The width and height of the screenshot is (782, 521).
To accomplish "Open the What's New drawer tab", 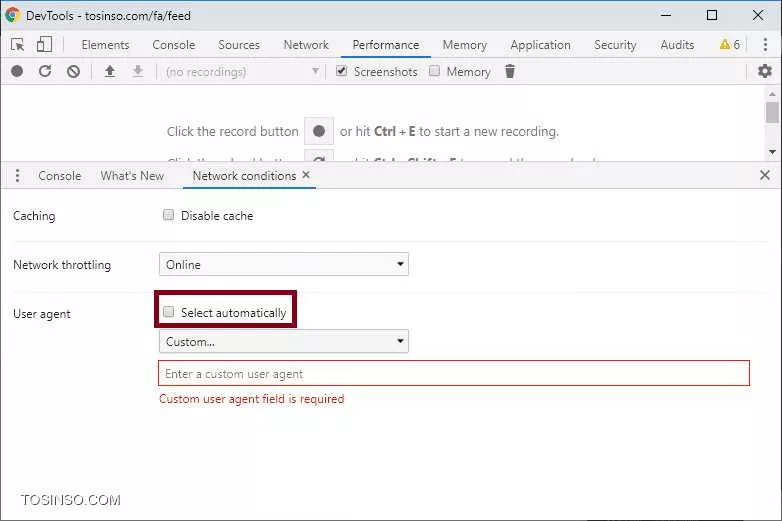I will click(x=132, y=176).
